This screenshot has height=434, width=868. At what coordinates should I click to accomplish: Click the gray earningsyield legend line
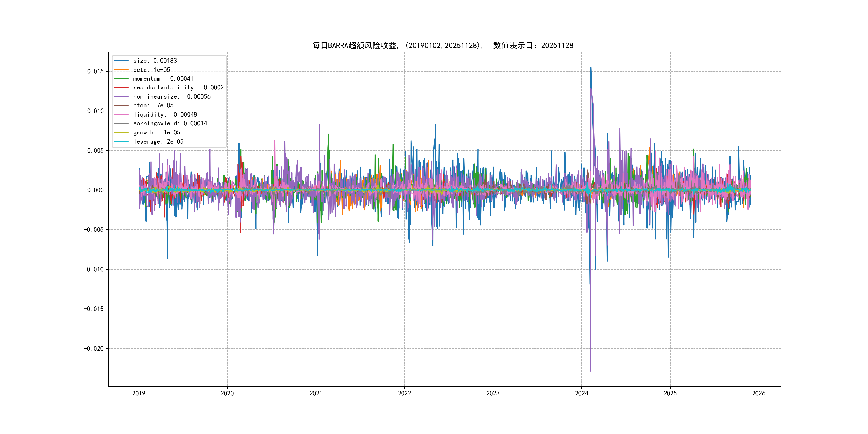click(121, 123)
